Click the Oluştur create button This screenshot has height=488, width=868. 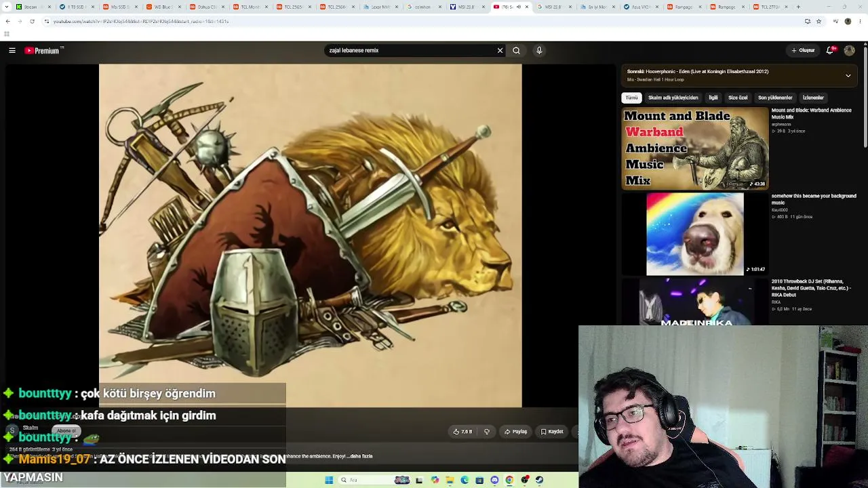click(x=803, y=50)
